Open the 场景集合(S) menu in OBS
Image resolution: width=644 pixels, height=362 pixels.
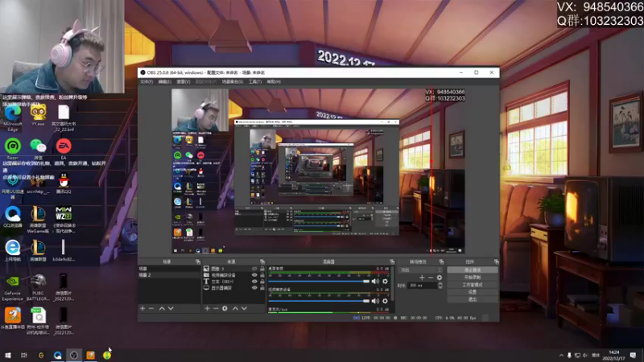[x=233, y=82]
